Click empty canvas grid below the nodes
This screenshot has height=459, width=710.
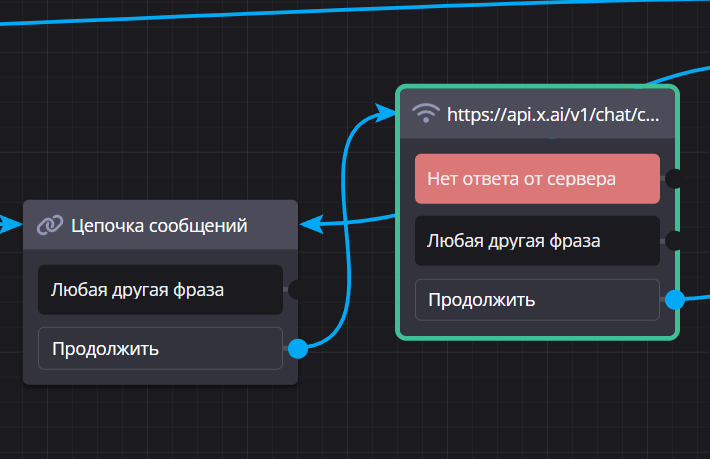(x=350, y=420)
